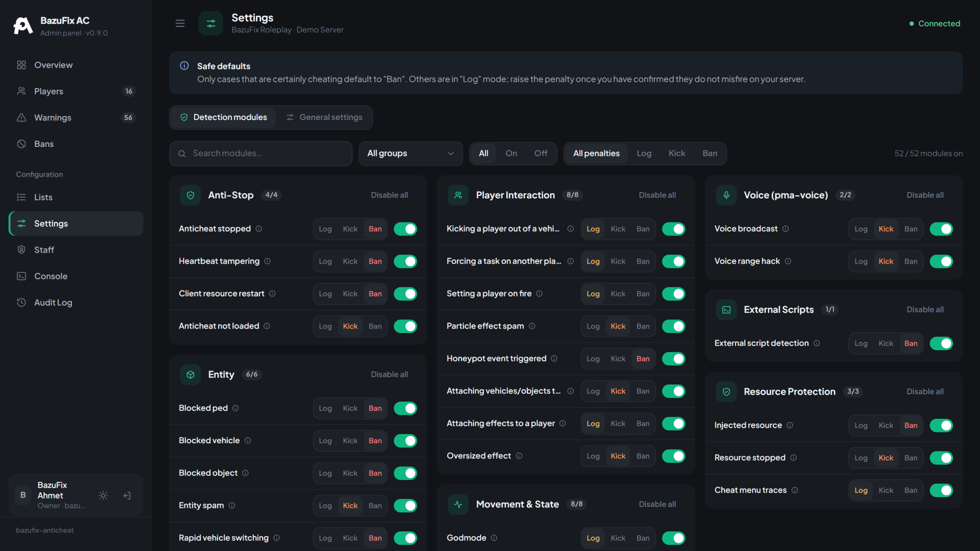Viewport: 980px width, 551px height.
Task: Click info icon next to Godmode
Action: pos(494,538)
